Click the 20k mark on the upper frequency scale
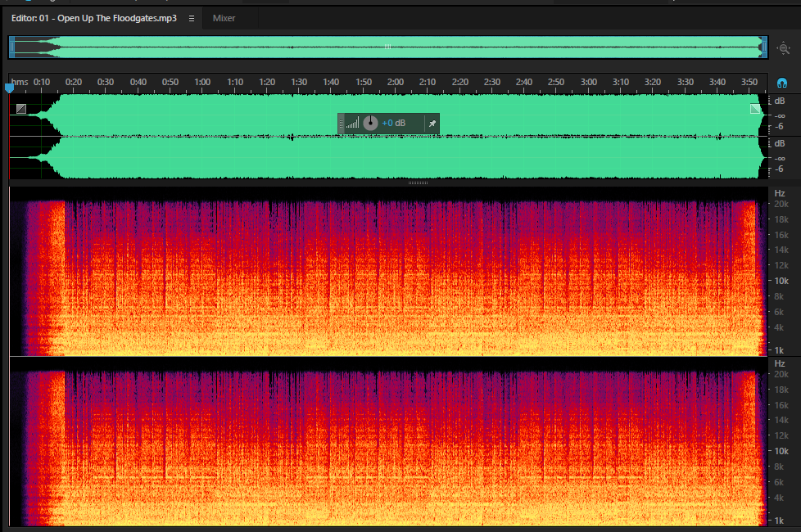 pyautogui.click(x=781, y=205)
